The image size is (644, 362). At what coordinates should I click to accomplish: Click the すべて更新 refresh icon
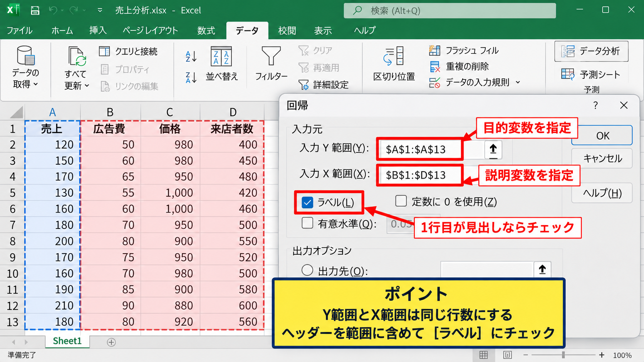pos(77,57)
